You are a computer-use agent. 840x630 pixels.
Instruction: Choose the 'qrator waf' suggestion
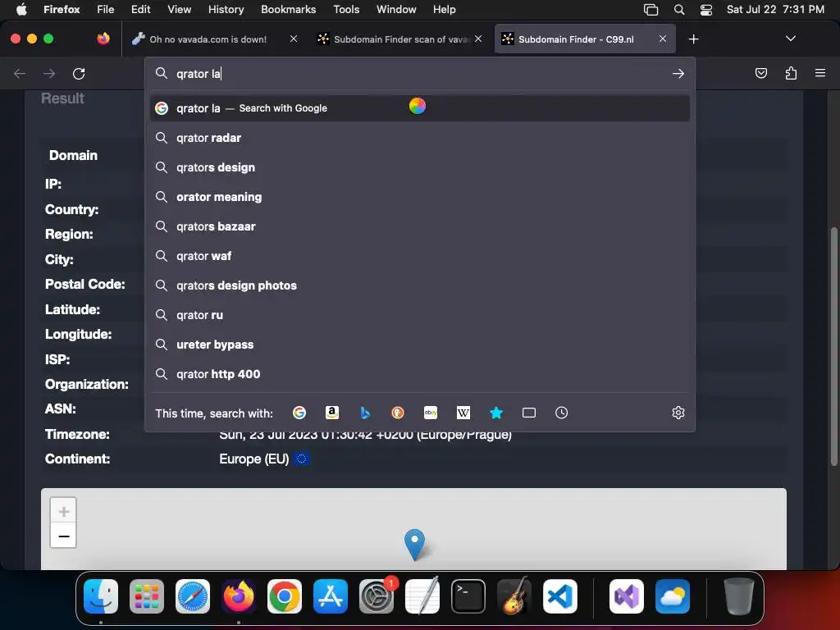click(419, 256)
